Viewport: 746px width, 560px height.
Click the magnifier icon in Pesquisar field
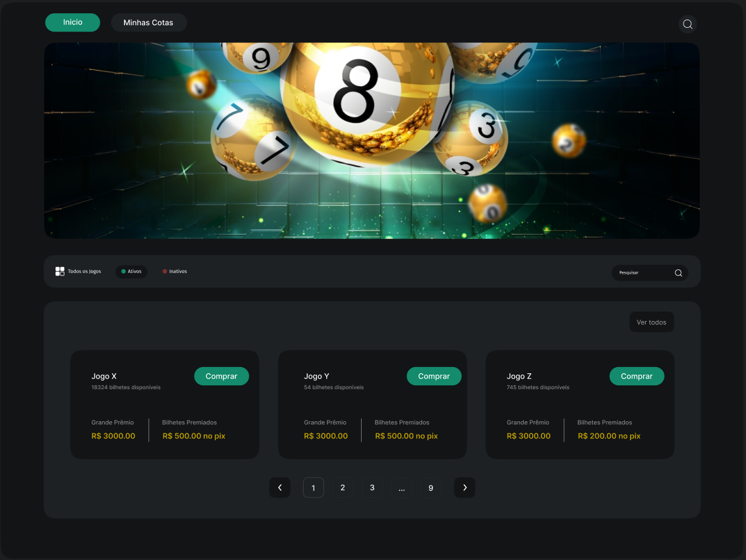click(x=678, y=273)
